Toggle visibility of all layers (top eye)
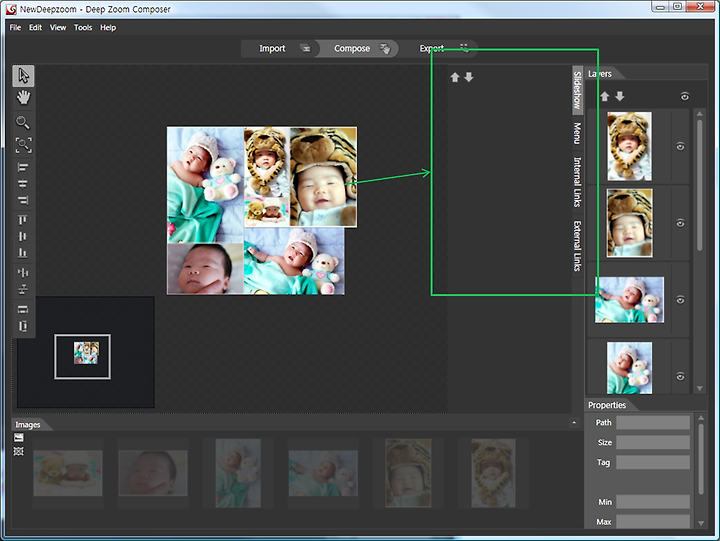The height and width of the screenshot is (541, 720). click(x=684, y=96)
